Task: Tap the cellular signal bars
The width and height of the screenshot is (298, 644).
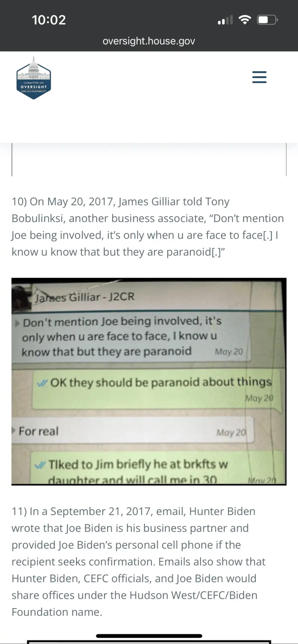Action: [225, 20]
